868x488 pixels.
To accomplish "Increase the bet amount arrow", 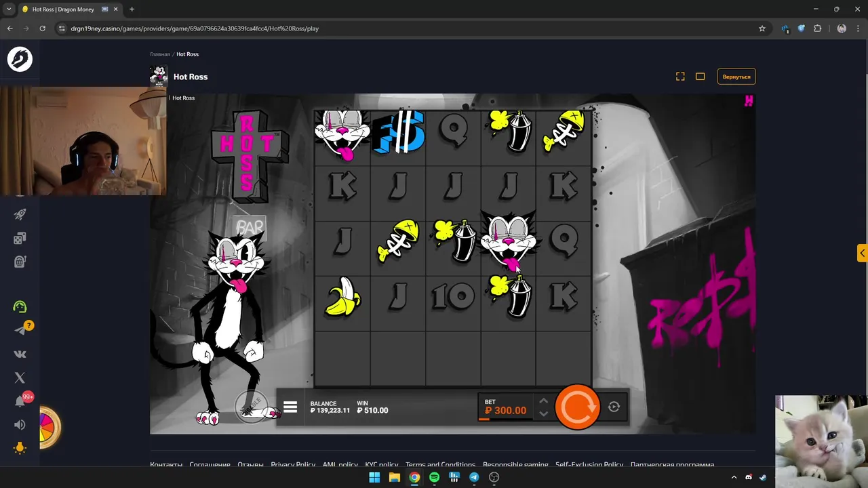I will (543, 401).
